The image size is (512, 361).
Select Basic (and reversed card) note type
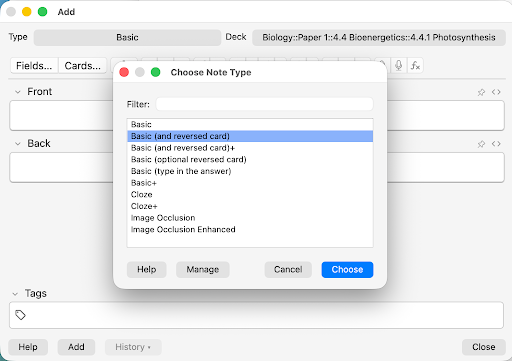[250, 136]
